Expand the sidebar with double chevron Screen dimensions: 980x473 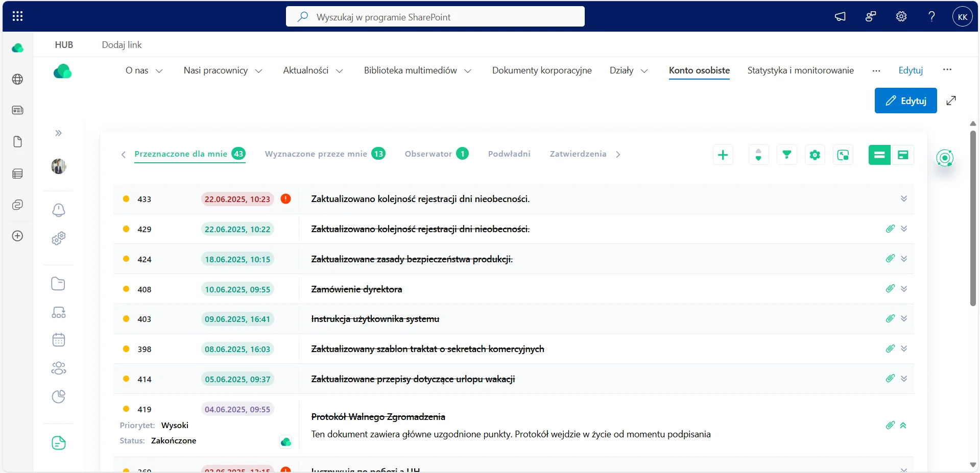click(59, 133)
